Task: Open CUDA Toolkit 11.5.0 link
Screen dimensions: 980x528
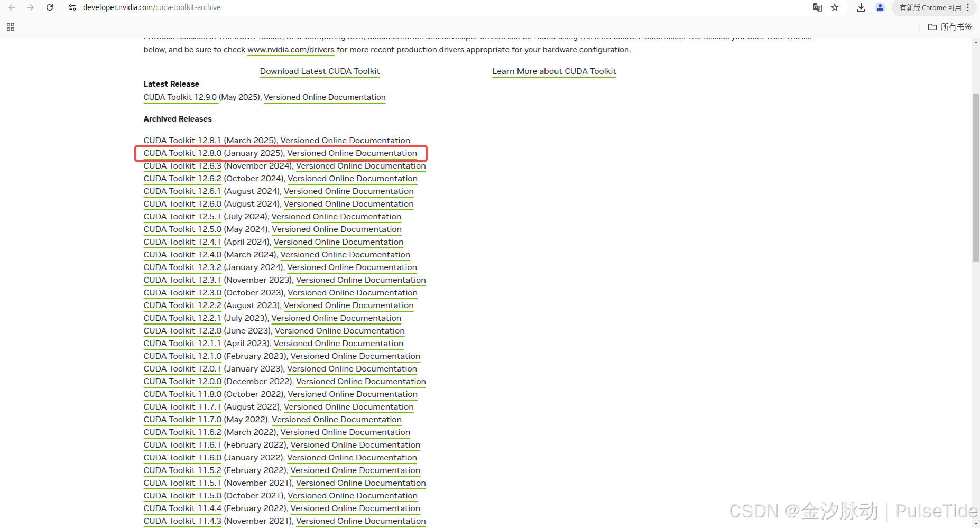Action: click(182, 496)
